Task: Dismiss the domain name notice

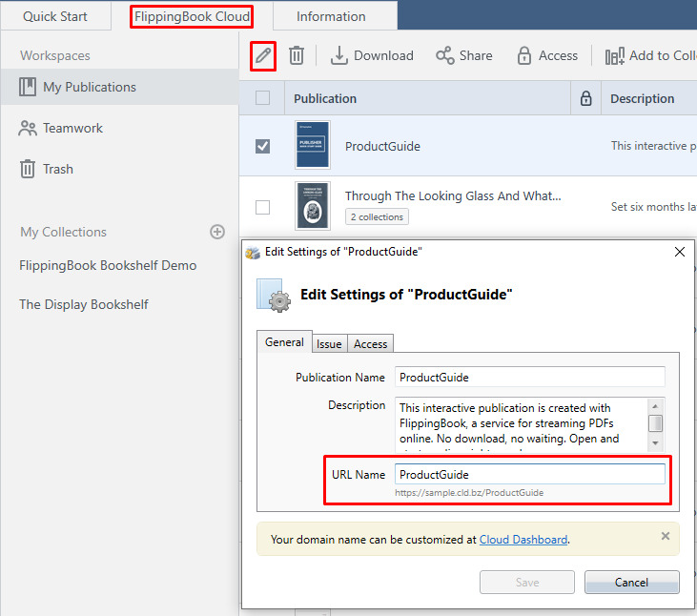Action: (665, 536)
